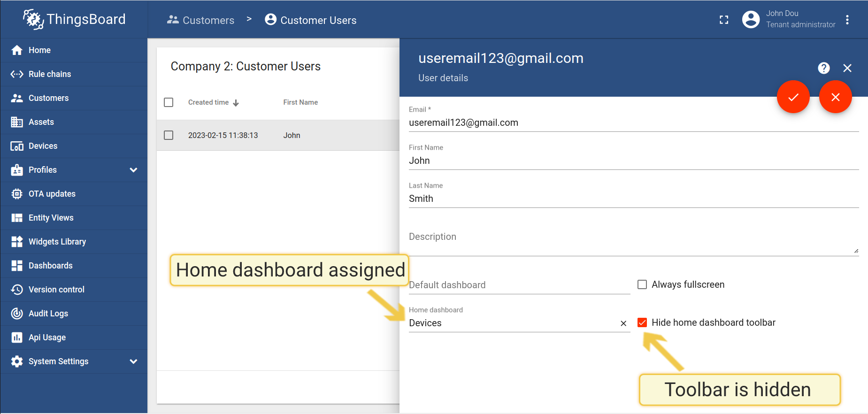868x414 pixels.
Task: Go to Widgets Library in sidebar
Action: click(x=57, y=242)
